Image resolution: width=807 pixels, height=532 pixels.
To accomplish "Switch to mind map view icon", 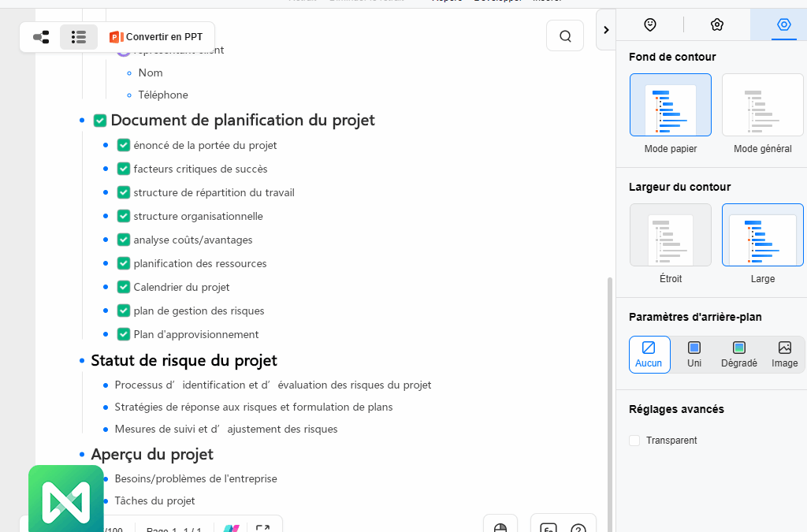I will click(41, 37).
